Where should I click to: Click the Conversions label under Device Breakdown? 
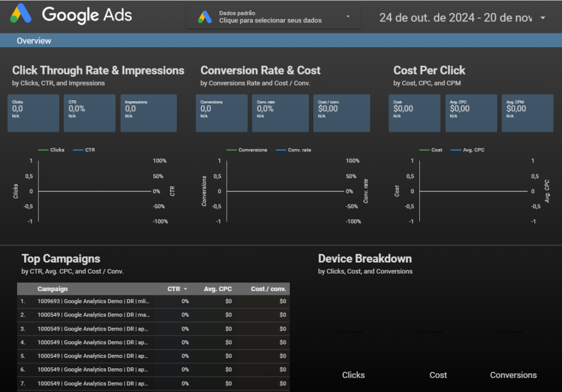point(513,375)
